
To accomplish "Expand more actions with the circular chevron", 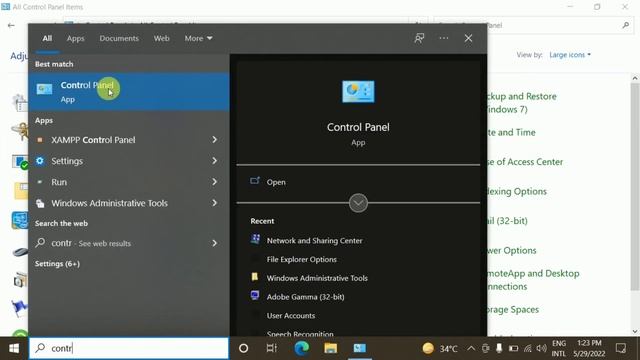I will pos(358,203).
